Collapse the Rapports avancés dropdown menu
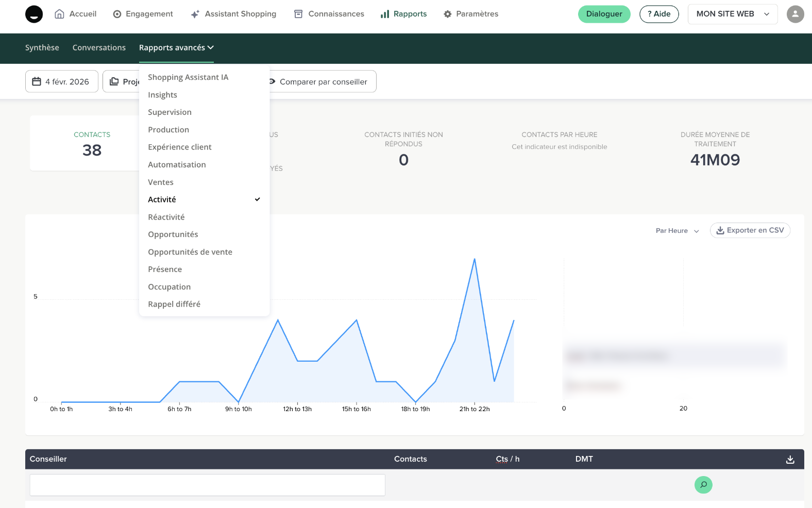The height and width of the screenshot is (508, 812). click(x=176, y=47)
